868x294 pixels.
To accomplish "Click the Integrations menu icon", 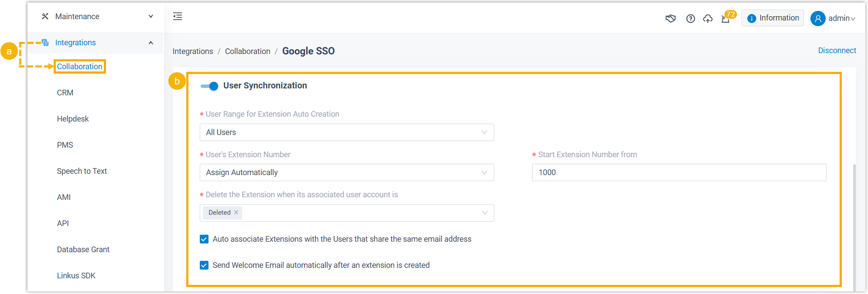I will [x=45, y=43].
